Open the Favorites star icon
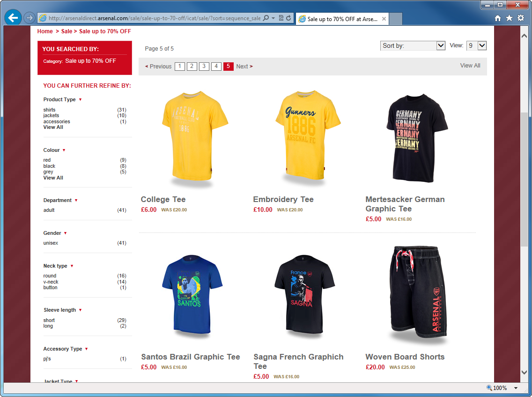The width and height of the screenshot is (532, 397). [509, 18]
